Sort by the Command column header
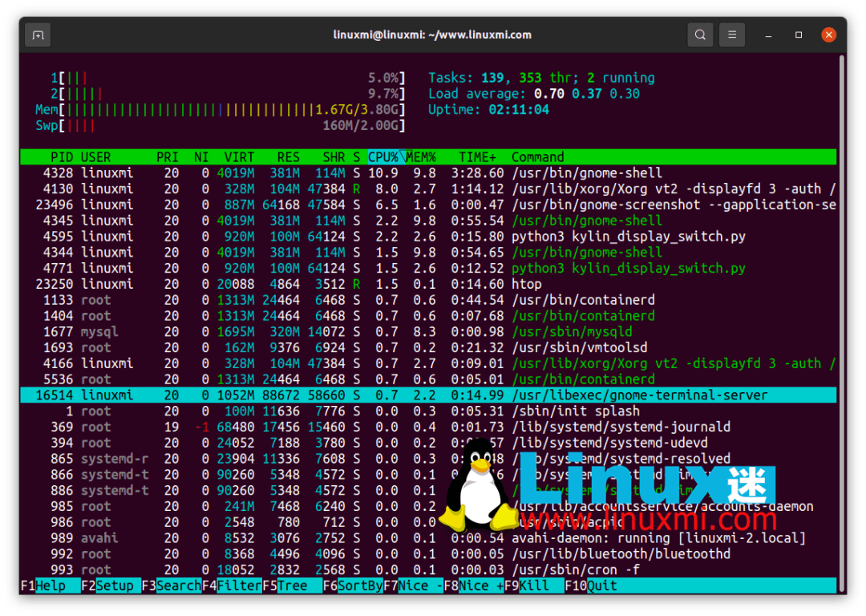 pyautogui.click(x=537, y=157)
